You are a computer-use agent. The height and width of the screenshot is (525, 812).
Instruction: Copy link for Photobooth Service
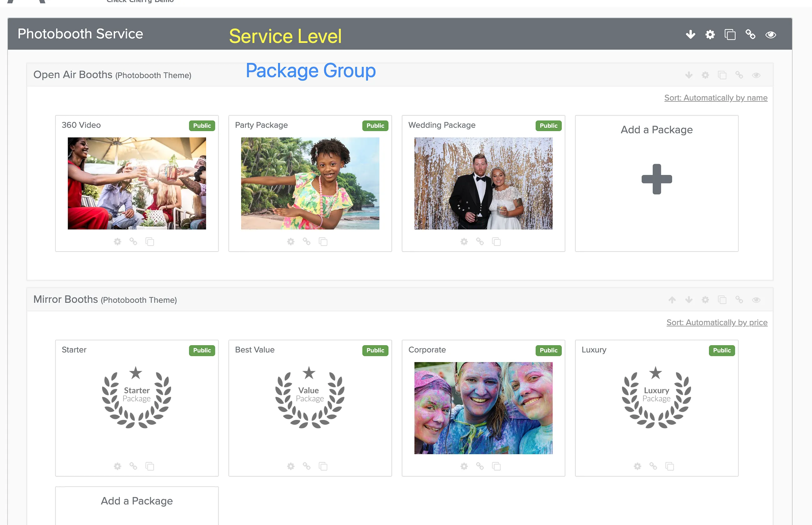click(x=750, y=34)
